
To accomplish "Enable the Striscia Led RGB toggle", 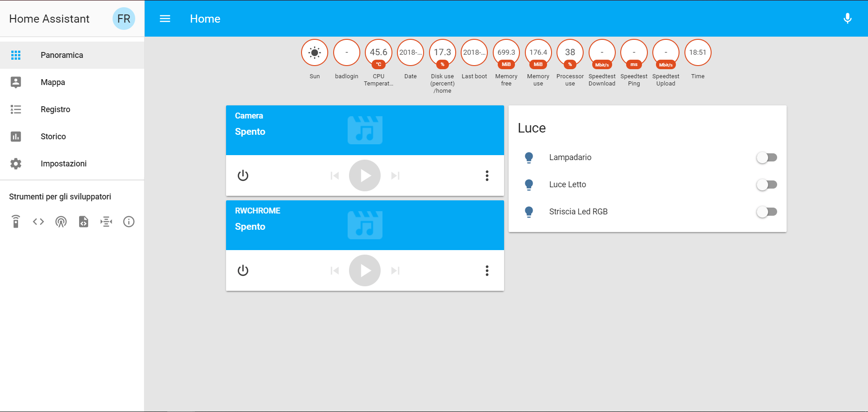I will coord(766,212).
